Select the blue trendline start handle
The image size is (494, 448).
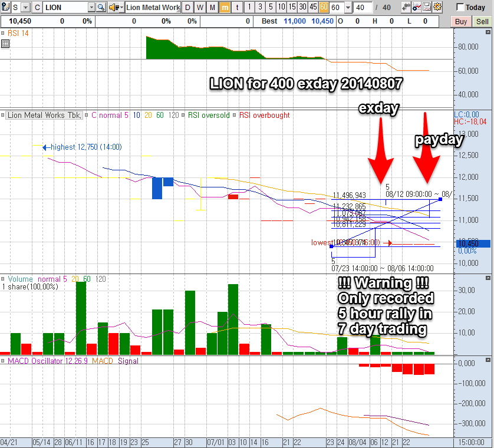pyautogui.click(x=331, y=246)
